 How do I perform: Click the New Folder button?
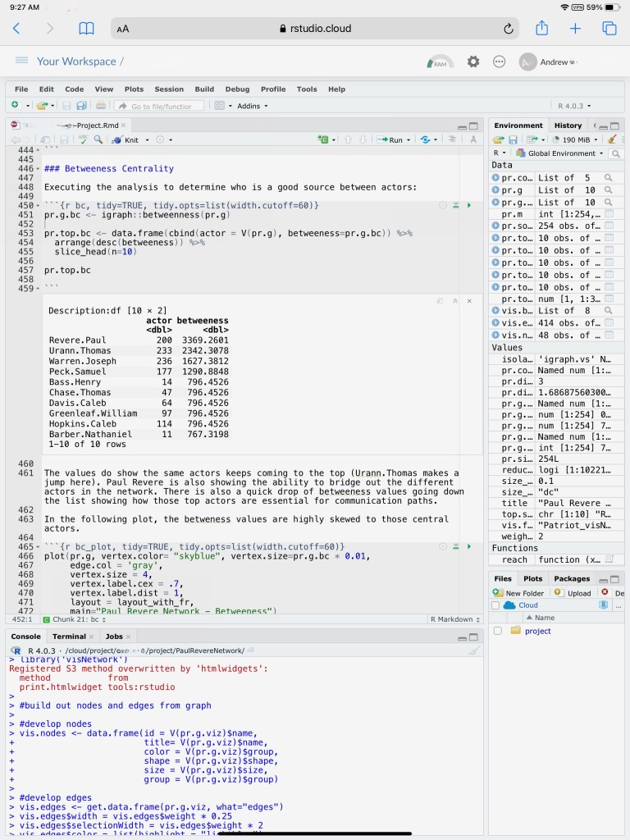(518, 592)
